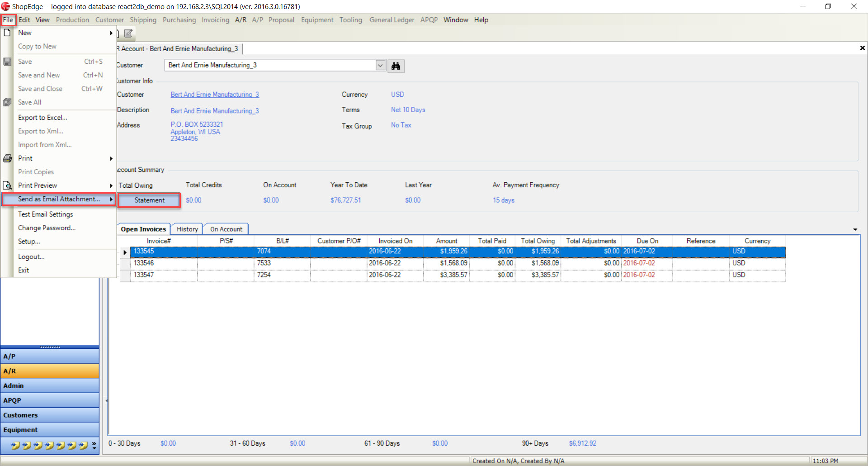Click the grid options dropdown arrow above Currency column
The height and width of the screenshot is (466, 868).
(x=855, y=229)
